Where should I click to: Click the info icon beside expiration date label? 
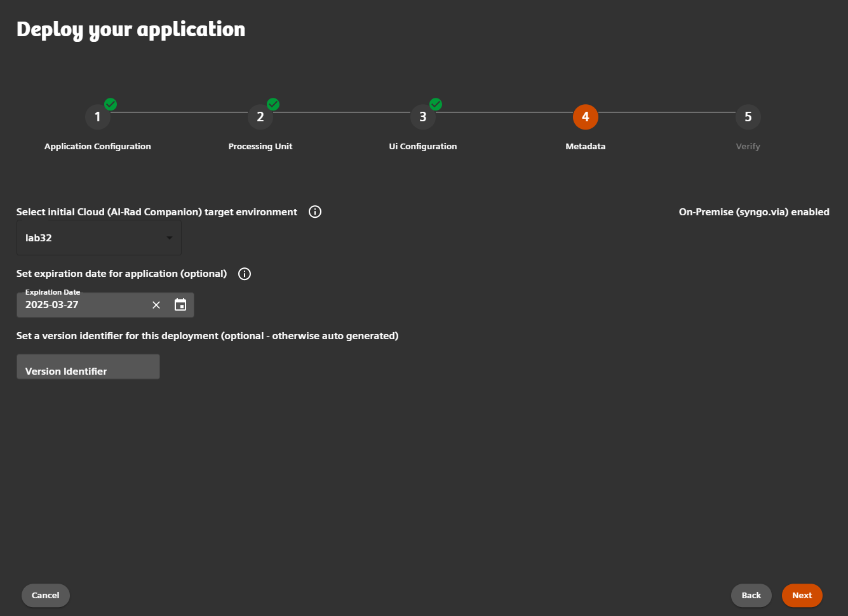point(244,274)
